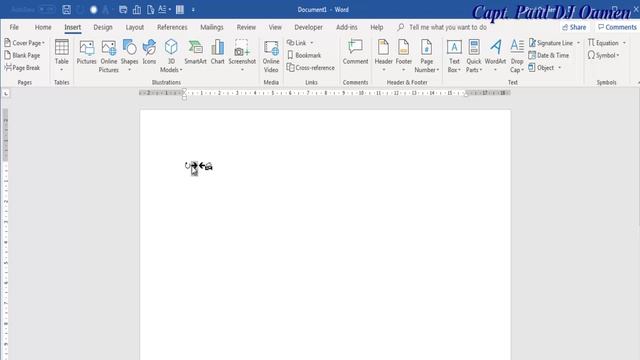640x360 pixels.
Task: Toggle the AutoSave switch
Action: pyautogui.click(x=47, y=9)
